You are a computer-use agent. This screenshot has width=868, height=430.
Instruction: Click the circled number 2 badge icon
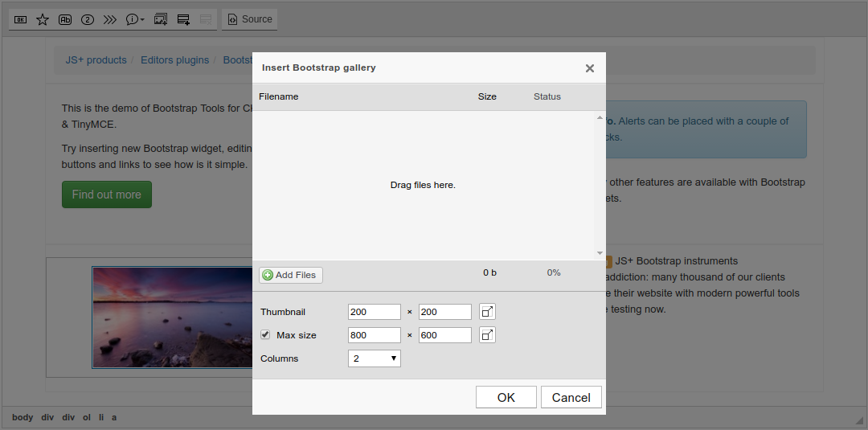(x=88, y=19)
